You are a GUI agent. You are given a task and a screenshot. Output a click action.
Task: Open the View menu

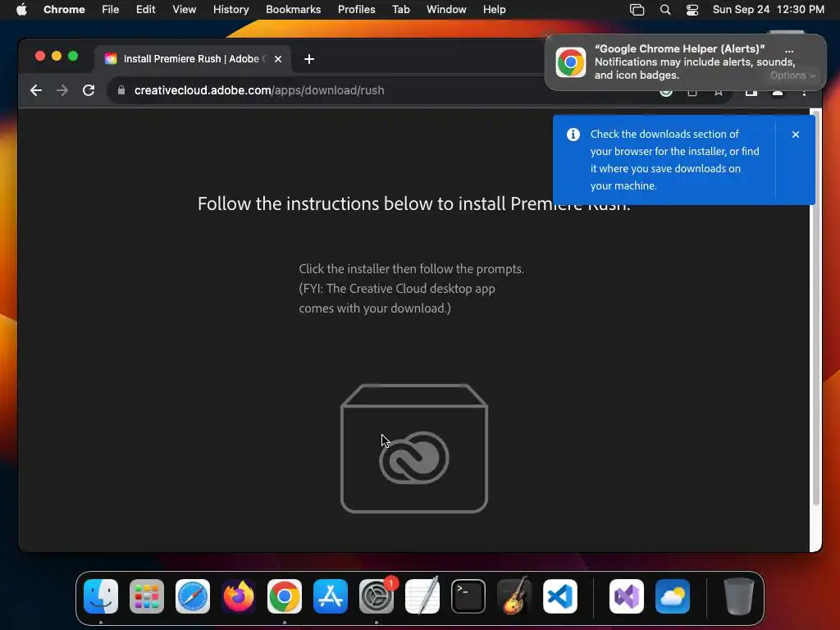[x=185, y=10]
